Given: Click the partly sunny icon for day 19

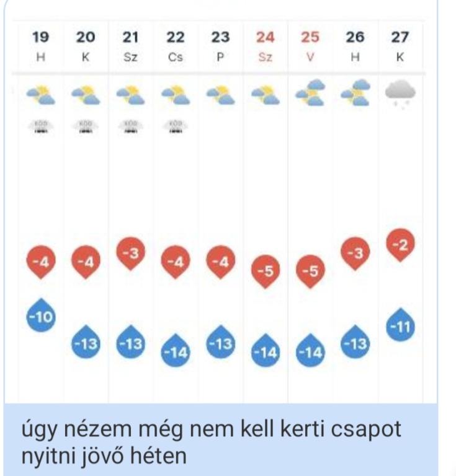Looking at the screenshot, I should (x=41, y=95).
